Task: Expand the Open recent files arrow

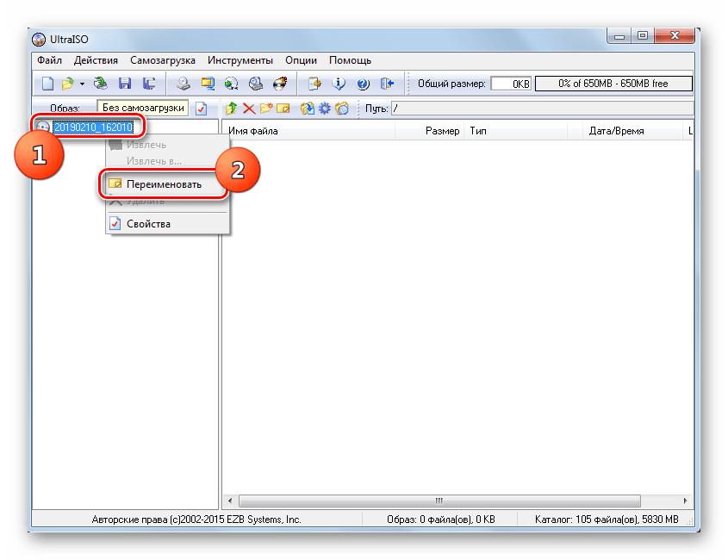Action: [x=82, y=84]
